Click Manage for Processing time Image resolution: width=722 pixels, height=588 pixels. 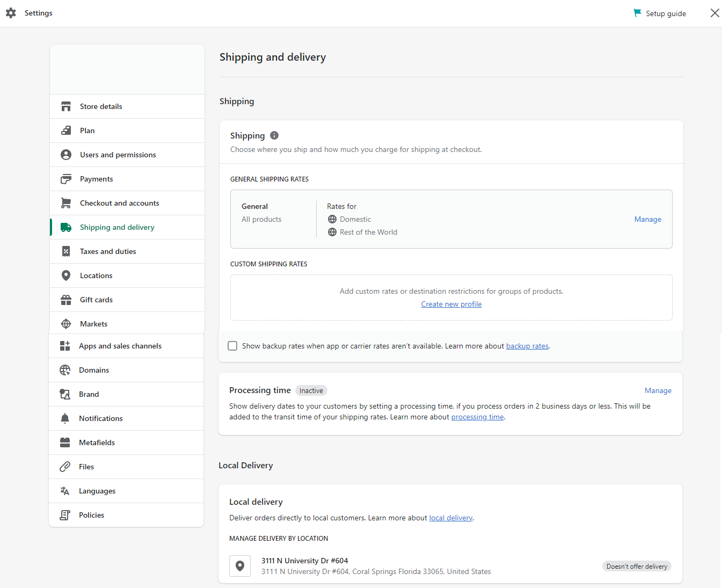(x=658, y=390)
